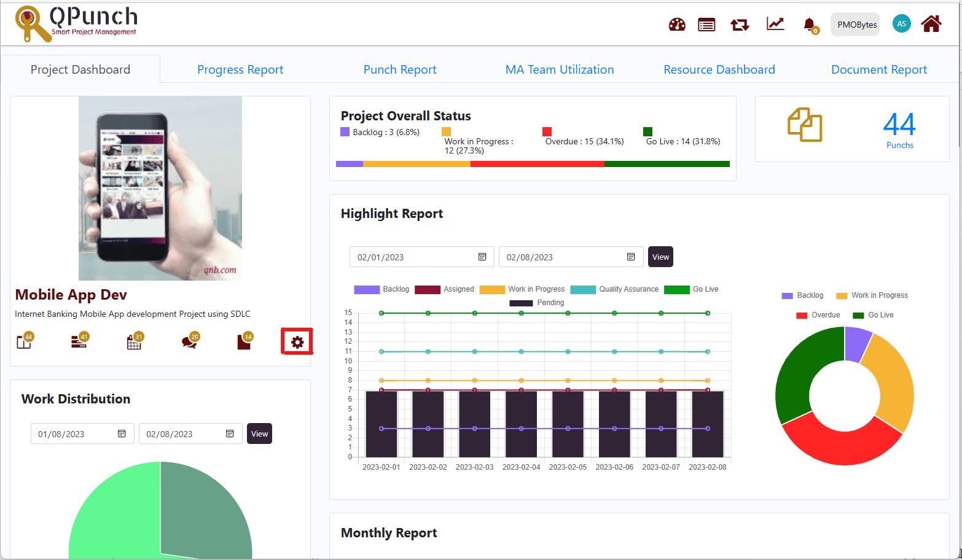Open calendar picker for 01/08/2023 date
Image resolution: width=962 pixels, height=560 pixels.
coord(122,434)
